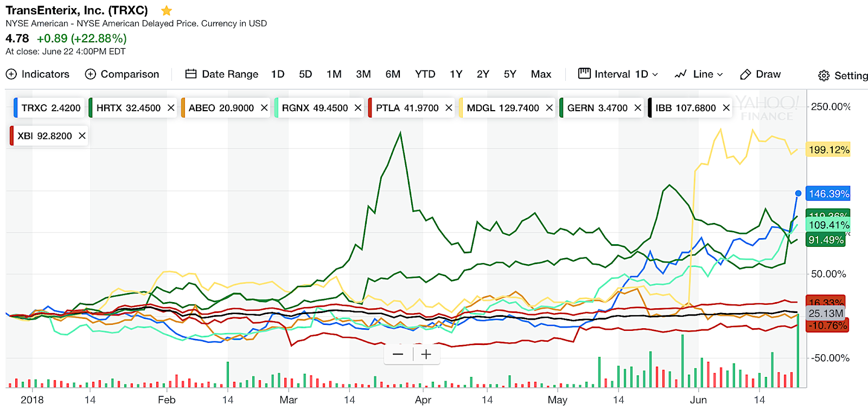Image resolution: width=868 pixels, height=409 pixels.
Task: Click the IBB 107.6800 legend label
Action: (x=686, y=108)
